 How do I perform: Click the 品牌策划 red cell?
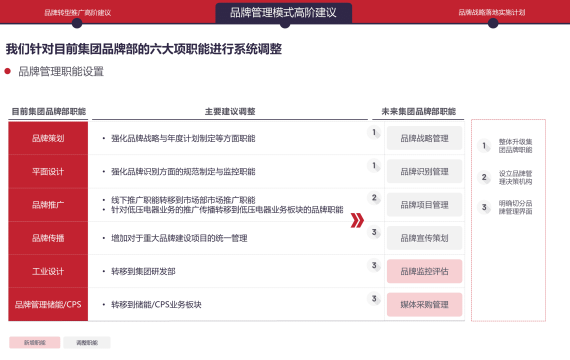click(48, 138)
